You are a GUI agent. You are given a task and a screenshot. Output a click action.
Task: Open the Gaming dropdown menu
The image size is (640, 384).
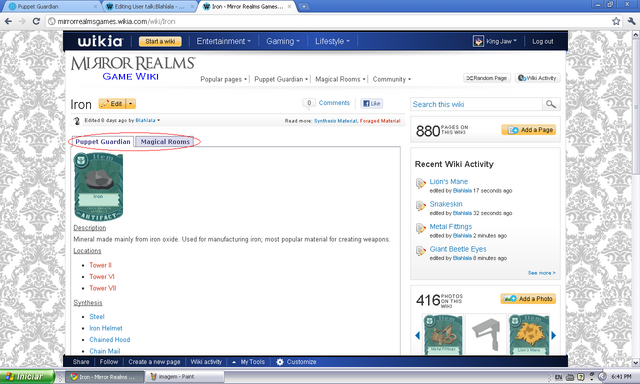click(x=283, y=41)
